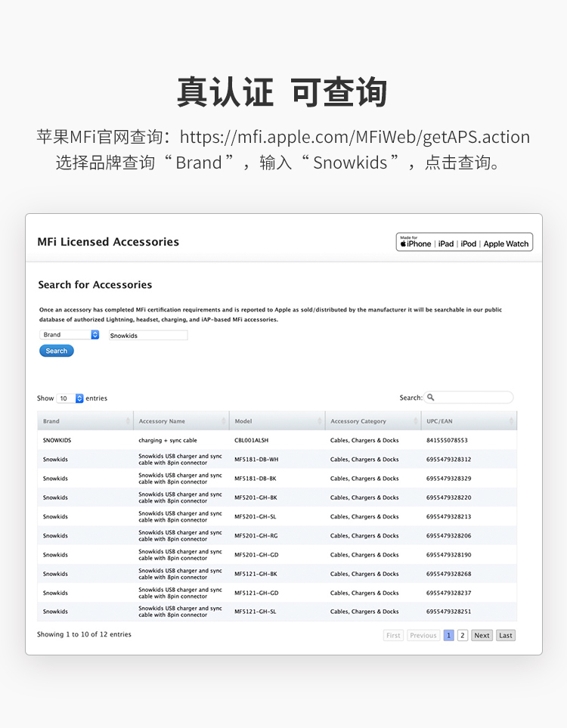567x728 pixels.
Task: Sort by Model column header
Action: pyautogui.click(x=277, y=421)
